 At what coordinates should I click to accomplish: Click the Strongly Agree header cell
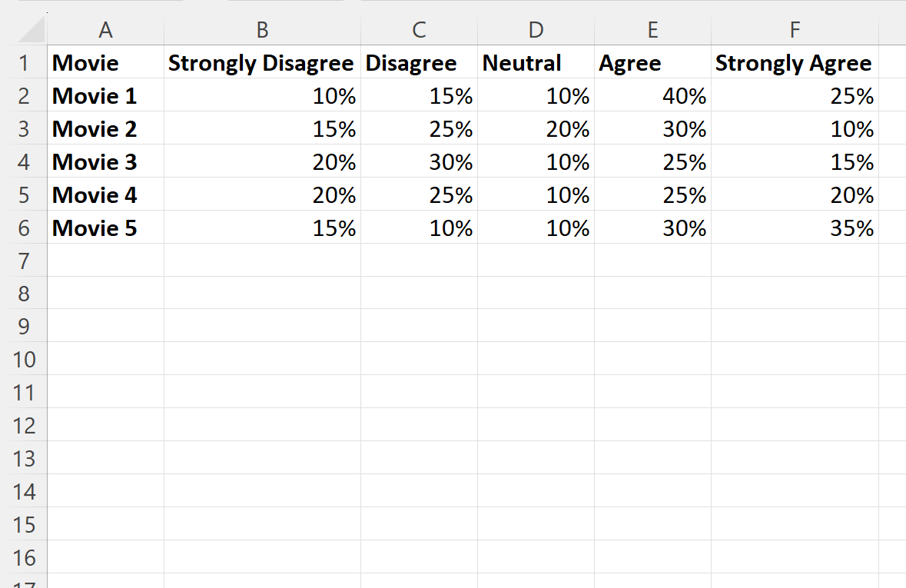[x=794, y=63]
